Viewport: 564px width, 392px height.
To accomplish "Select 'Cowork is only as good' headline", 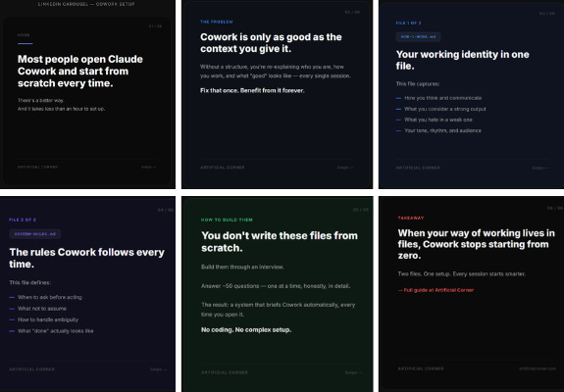I will [271, 43].
